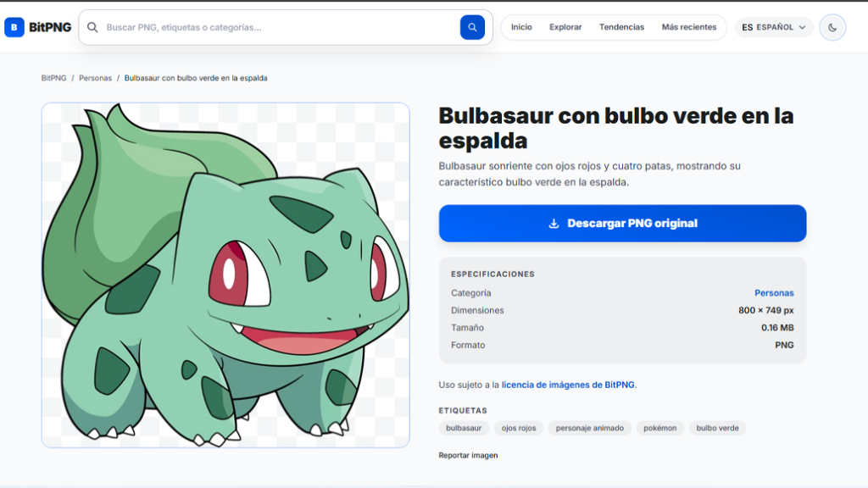Open the Tendencias nav item

tap(621, 27)
